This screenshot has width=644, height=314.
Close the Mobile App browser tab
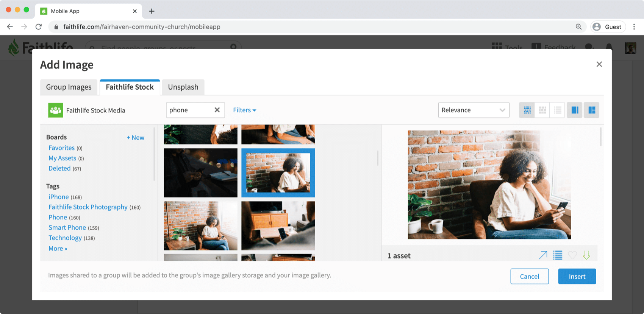coord(134,11)
